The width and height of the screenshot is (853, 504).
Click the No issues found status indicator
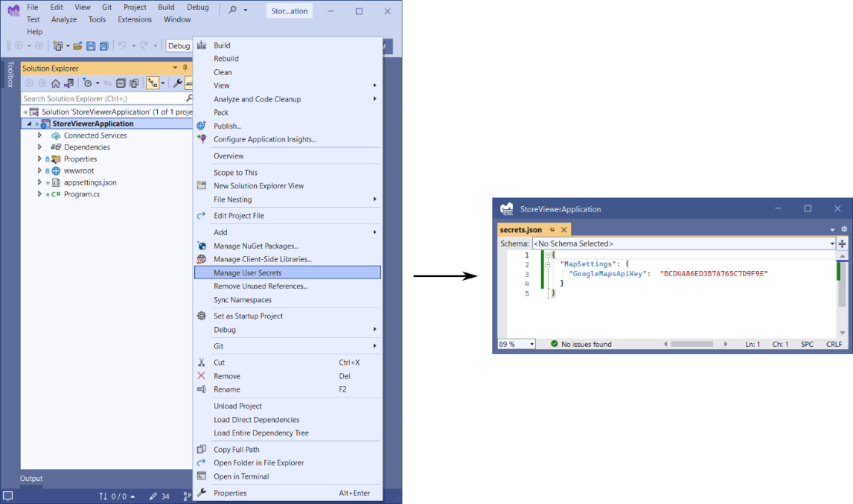581,344
